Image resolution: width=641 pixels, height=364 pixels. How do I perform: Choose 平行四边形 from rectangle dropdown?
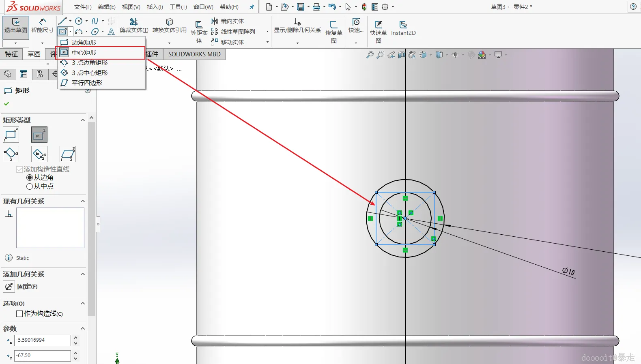click(x=101, y=83)
